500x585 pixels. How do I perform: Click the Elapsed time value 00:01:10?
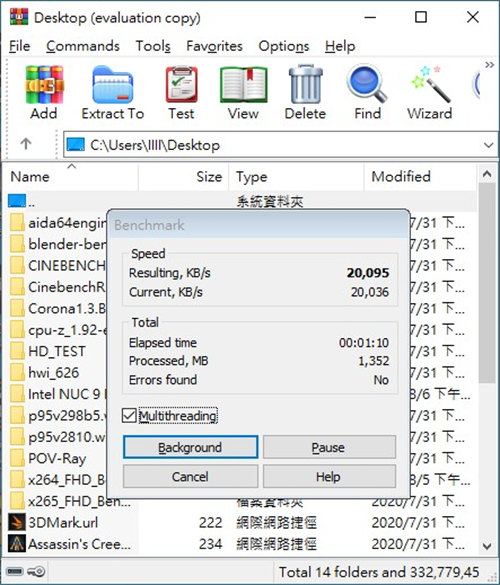[x=364, y=342]
